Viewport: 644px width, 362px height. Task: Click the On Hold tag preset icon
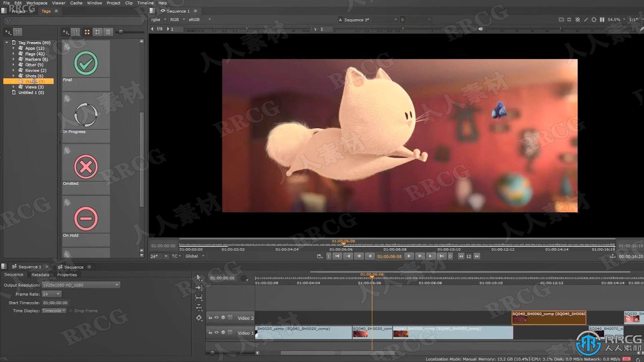(x=86, y=218)
